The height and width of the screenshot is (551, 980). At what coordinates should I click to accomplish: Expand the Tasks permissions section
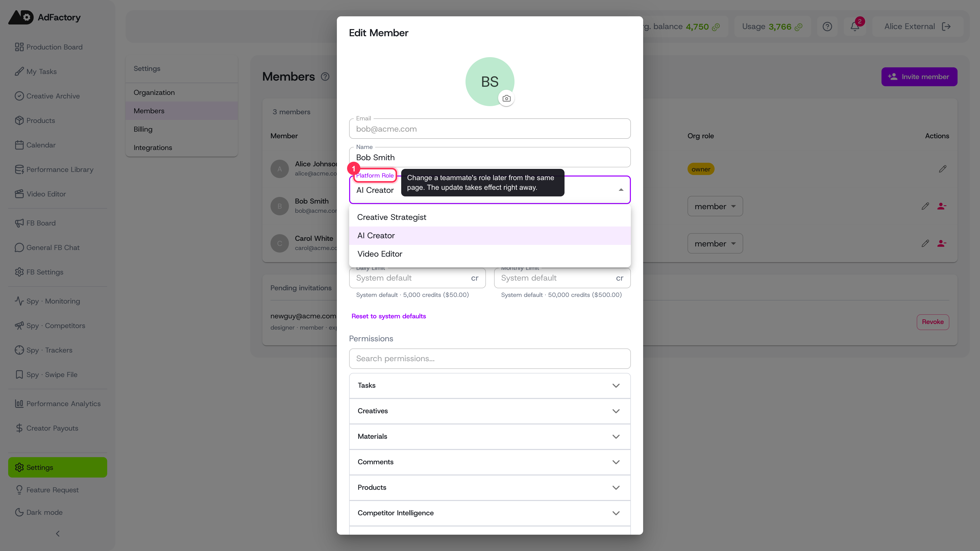pos(490,386)
